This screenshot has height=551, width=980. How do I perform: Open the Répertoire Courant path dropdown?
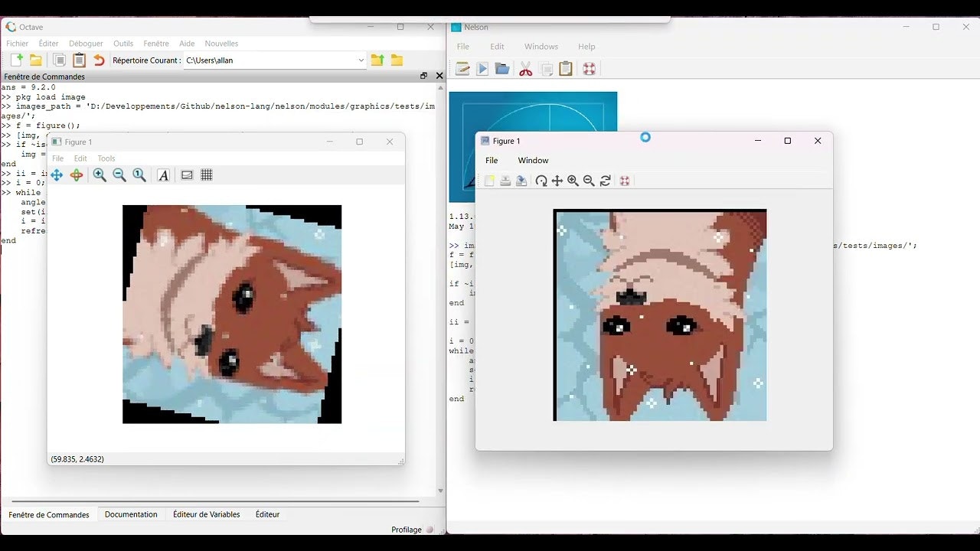pyautogui.click(x=361, y=60)
